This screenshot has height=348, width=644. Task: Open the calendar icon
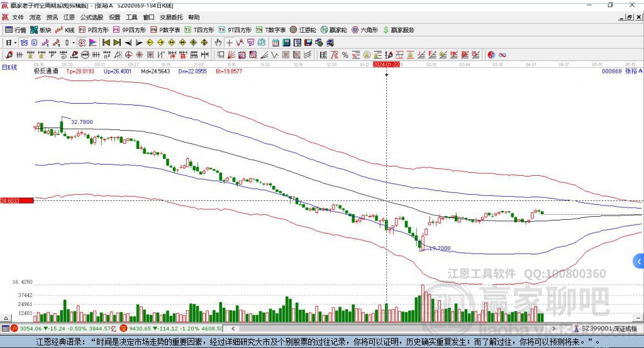click(x=275, y=43)
